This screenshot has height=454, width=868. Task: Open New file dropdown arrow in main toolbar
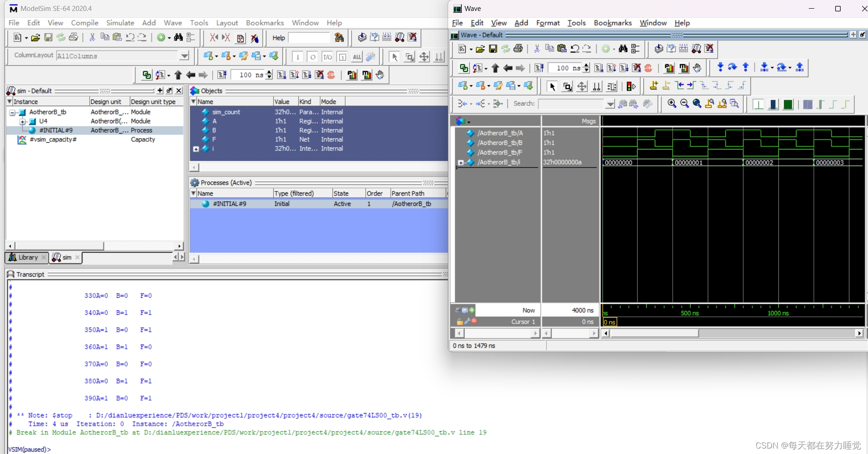[26, 38]
